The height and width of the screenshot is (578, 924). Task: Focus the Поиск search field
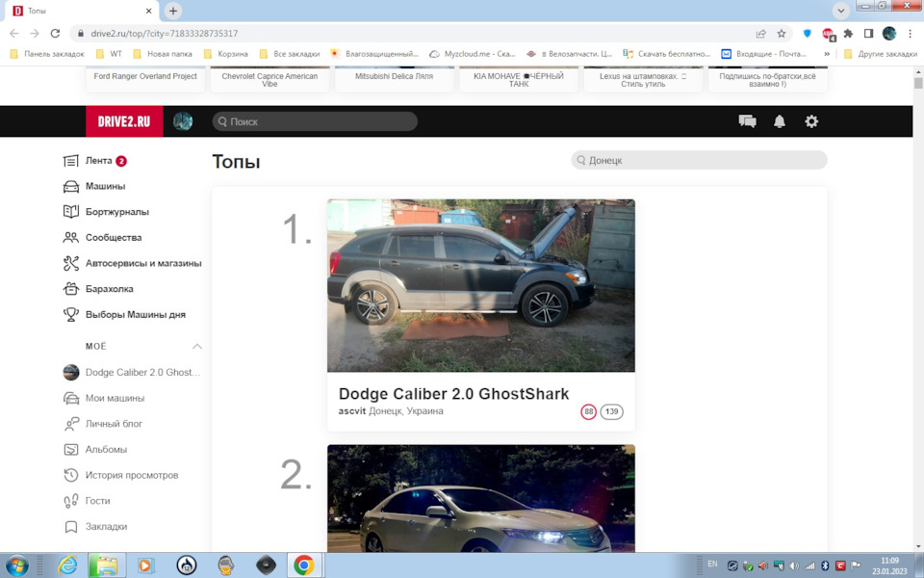coord(315,121)
